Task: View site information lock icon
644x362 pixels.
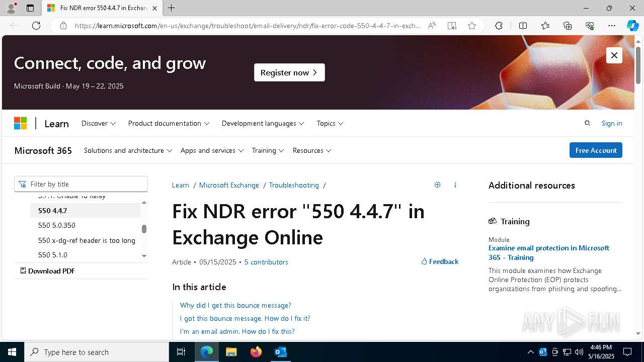Action: tap(63, 26)
